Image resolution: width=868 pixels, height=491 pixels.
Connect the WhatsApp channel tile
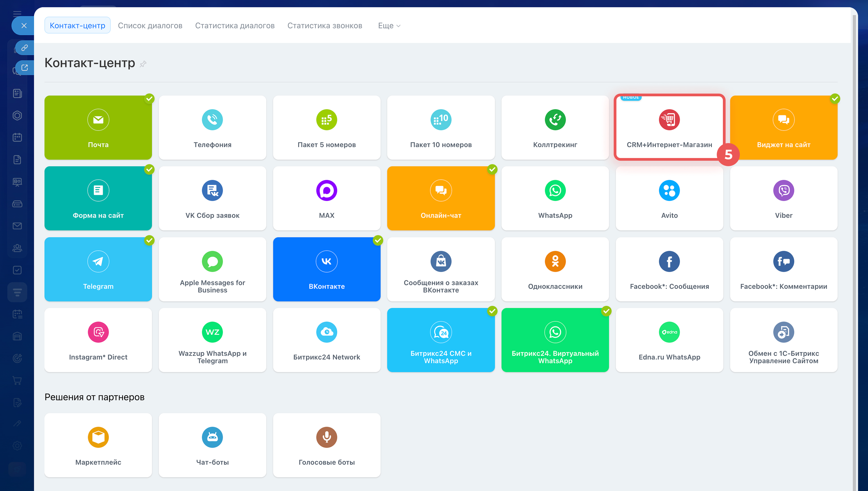pos(555,198)
